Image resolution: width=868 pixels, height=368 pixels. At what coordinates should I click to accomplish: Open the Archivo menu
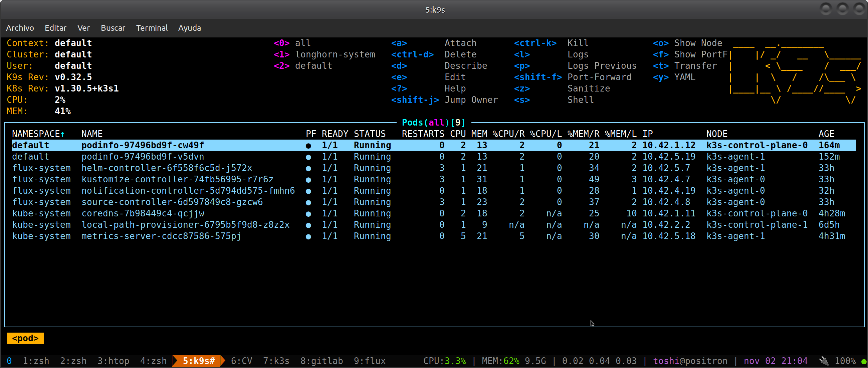point(20,28)
